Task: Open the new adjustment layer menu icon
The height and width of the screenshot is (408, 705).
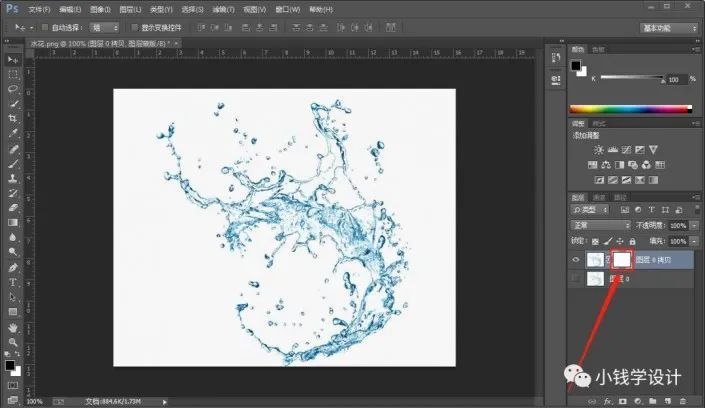Action: [x=638, y=401]
